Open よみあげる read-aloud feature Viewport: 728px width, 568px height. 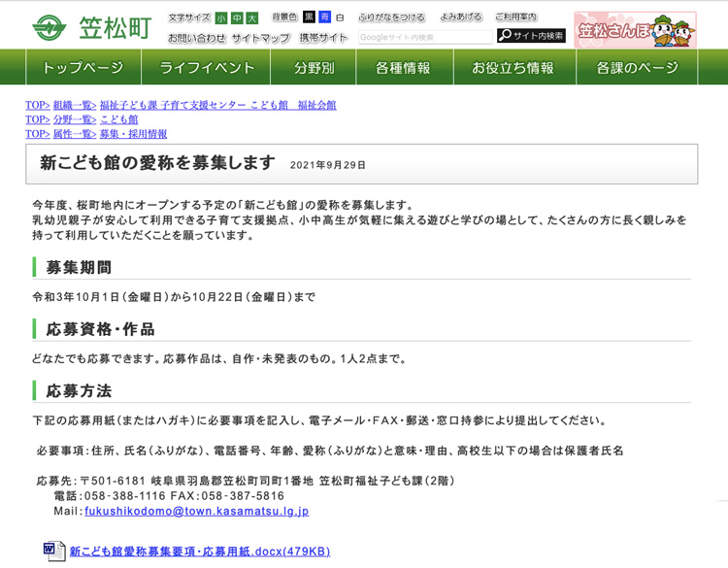tap(461, 17)
